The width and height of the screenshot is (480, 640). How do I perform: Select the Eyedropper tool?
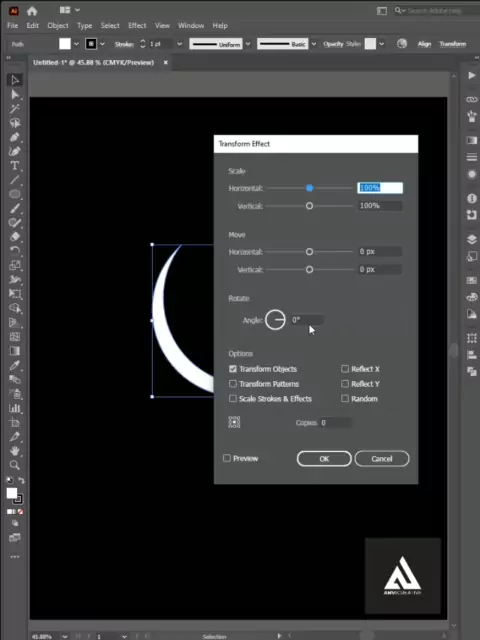click(x=15, y=365)
